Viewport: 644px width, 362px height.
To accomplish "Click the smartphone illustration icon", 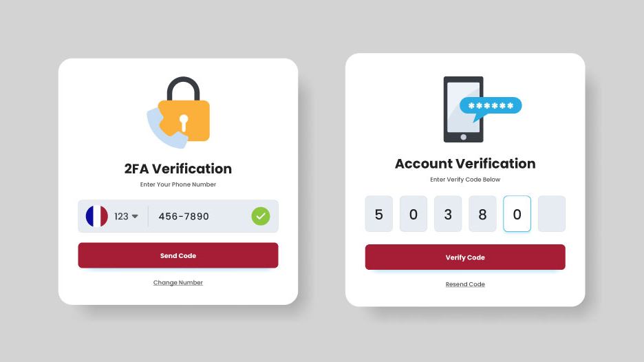I will 463,109.
